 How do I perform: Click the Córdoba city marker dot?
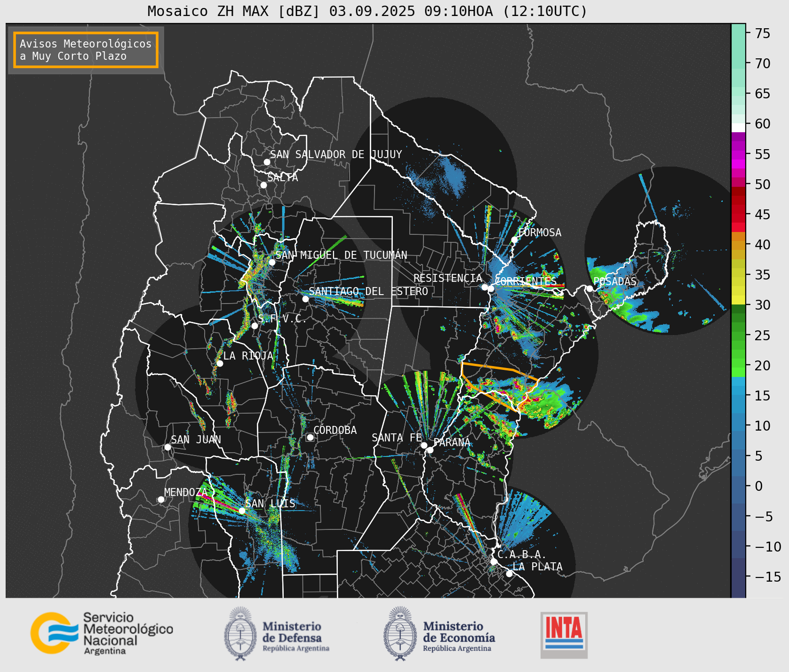(310, 437)
